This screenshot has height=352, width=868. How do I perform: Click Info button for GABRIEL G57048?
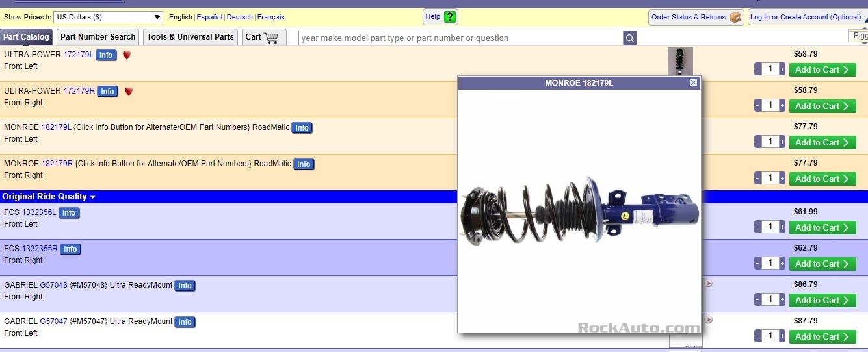(185, 286)
